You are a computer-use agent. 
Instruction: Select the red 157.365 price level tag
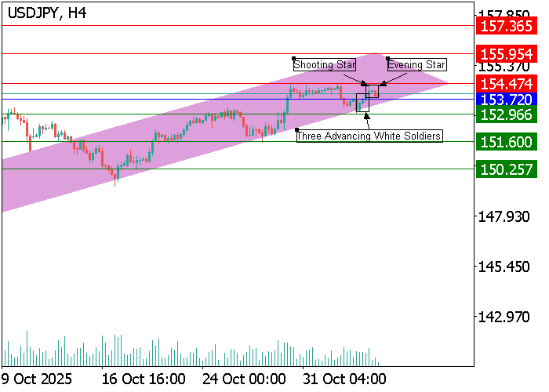point(506,26)
